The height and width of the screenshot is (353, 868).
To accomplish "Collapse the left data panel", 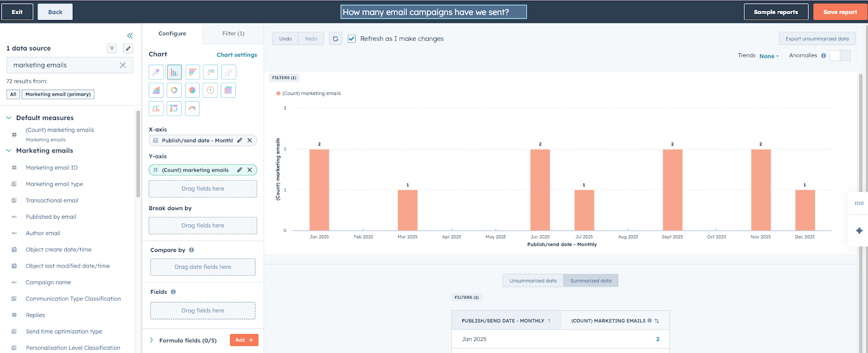I will pyautogui.click(x=130, y=36).
